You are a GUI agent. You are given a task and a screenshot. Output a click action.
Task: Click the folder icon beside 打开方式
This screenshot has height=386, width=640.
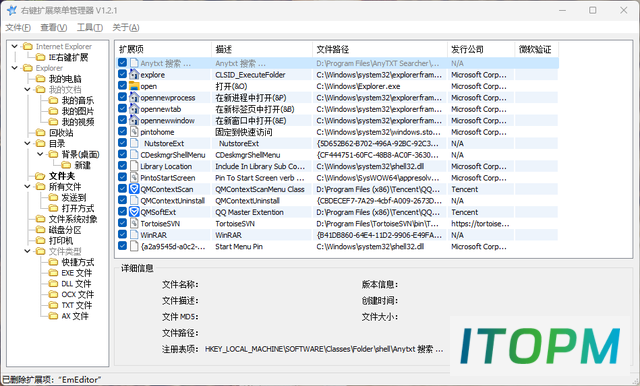click(53, 208)
